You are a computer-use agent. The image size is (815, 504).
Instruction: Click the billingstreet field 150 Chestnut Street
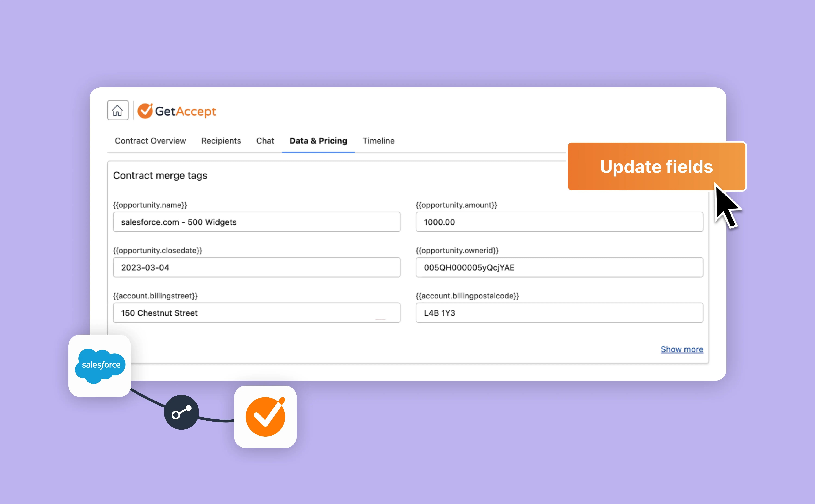coord(257,313)
